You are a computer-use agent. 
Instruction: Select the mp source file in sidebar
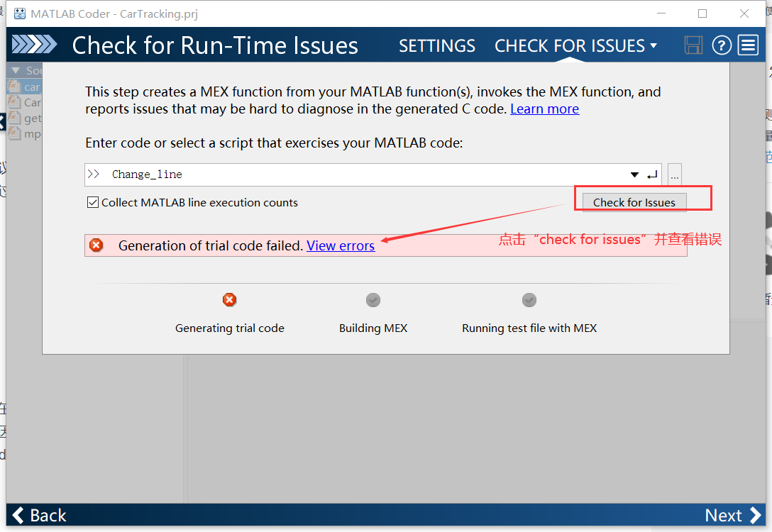pos(25,133)
